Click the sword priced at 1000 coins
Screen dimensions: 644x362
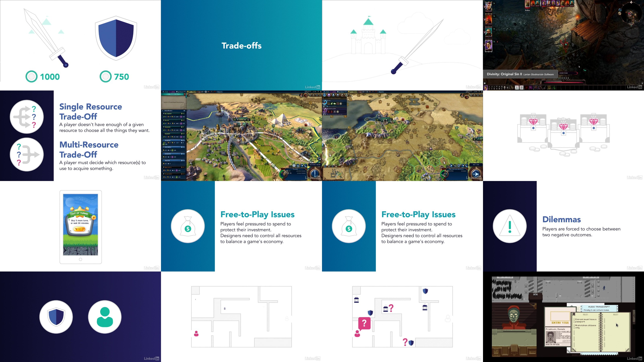[46, 38]
